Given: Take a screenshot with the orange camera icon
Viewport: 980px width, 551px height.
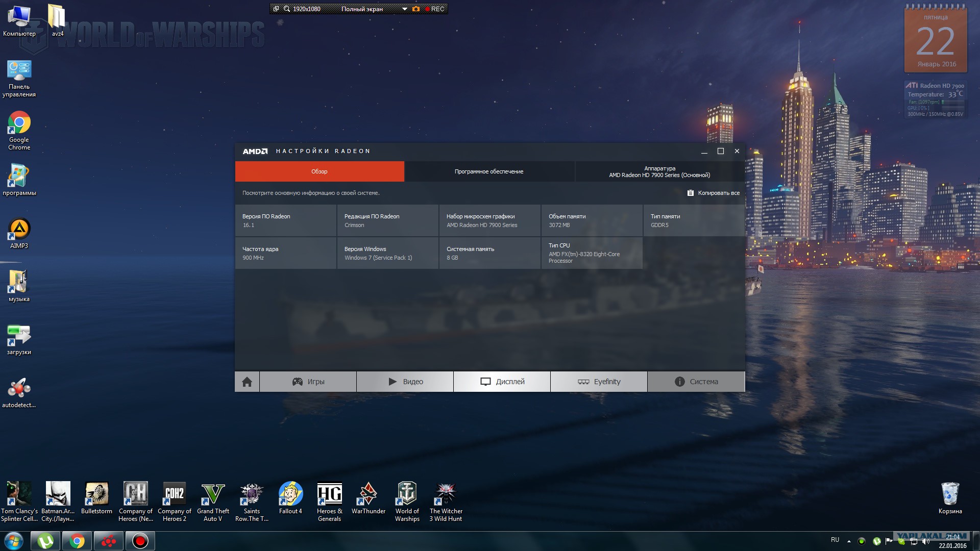Looking at the screenshot, I should click(416, 9).
